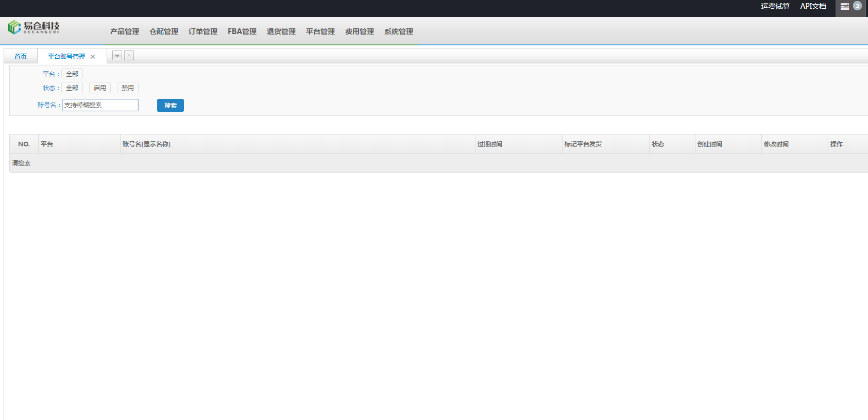The width and height of the screenshot is (868, 420).
Task: Close all tabs using the boxed X icon
Action: coord(129,56)
